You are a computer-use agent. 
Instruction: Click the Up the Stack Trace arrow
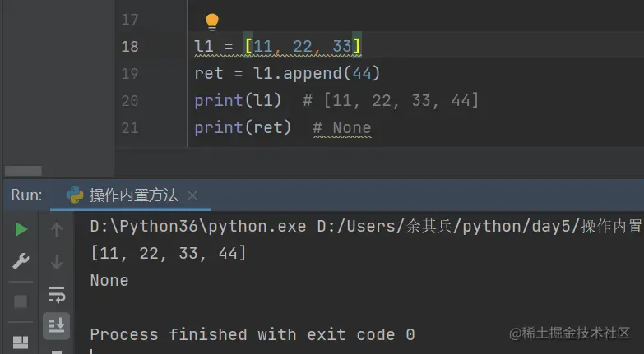click(x=57, y=230)
